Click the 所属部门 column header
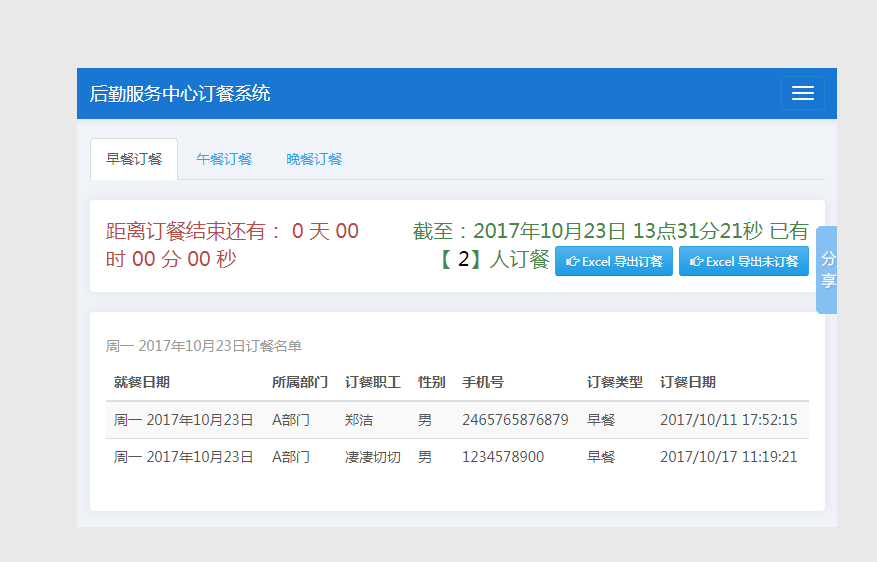This screenshot has width=877, height=562. (299, 382)
